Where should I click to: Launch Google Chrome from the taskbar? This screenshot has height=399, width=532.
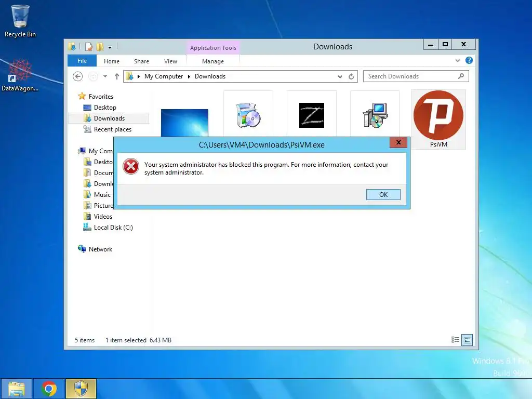(49, 389)
